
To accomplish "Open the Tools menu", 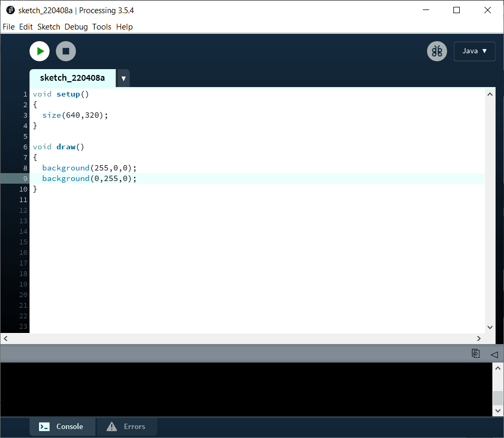I will pyautogui.click(x=102, y=27).
